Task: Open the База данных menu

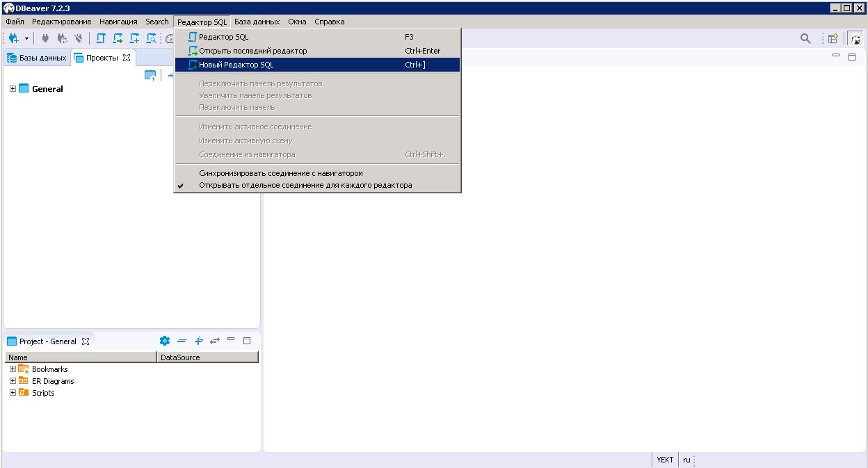Action: click(257, 22)
